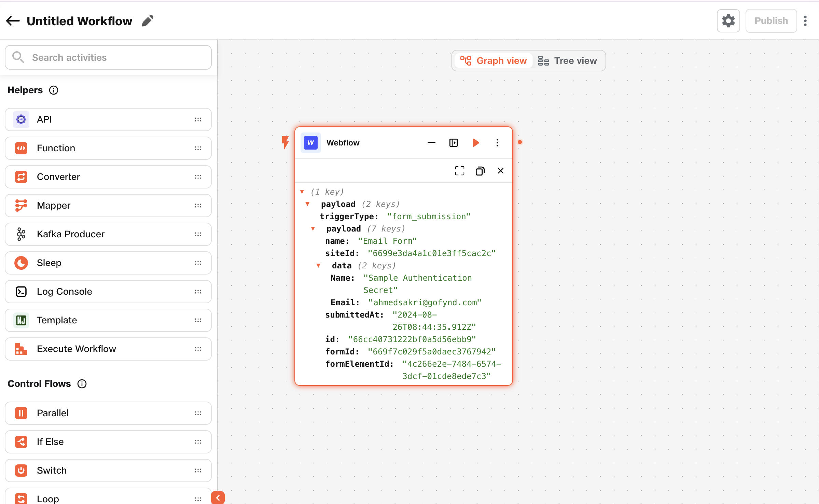The height and width of the screenshot is (504, 819).
Task: Collapse the data (2 keys) node
Action: click(x=318, y=266)
